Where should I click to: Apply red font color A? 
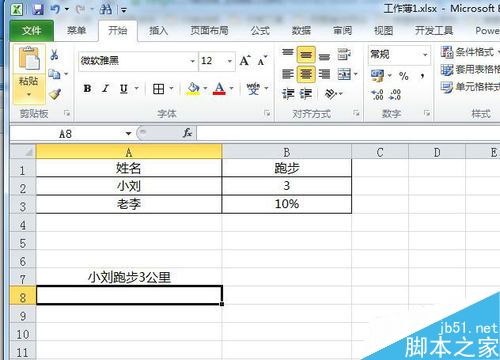[x=219, y=89]
